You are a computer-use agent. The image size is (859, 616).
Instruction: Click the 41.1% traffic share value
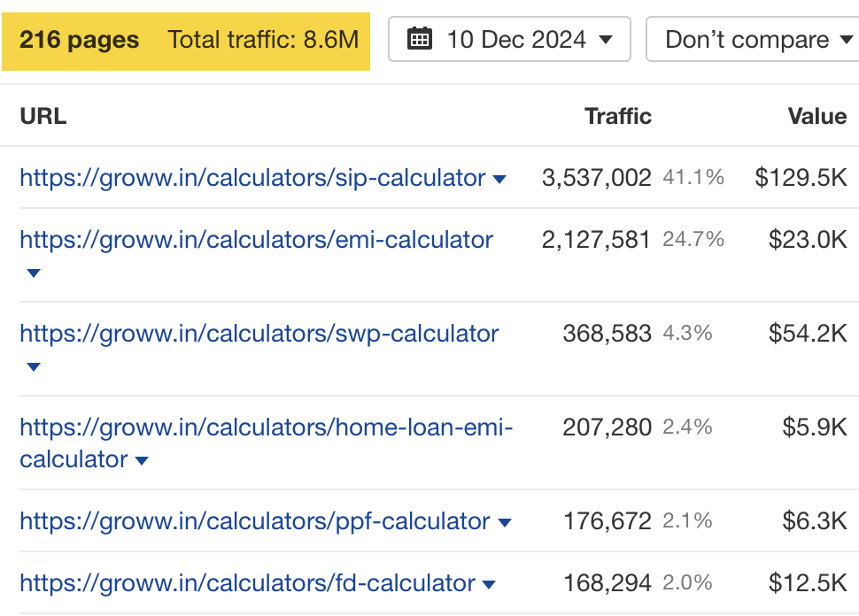click(x=692, y=178)
